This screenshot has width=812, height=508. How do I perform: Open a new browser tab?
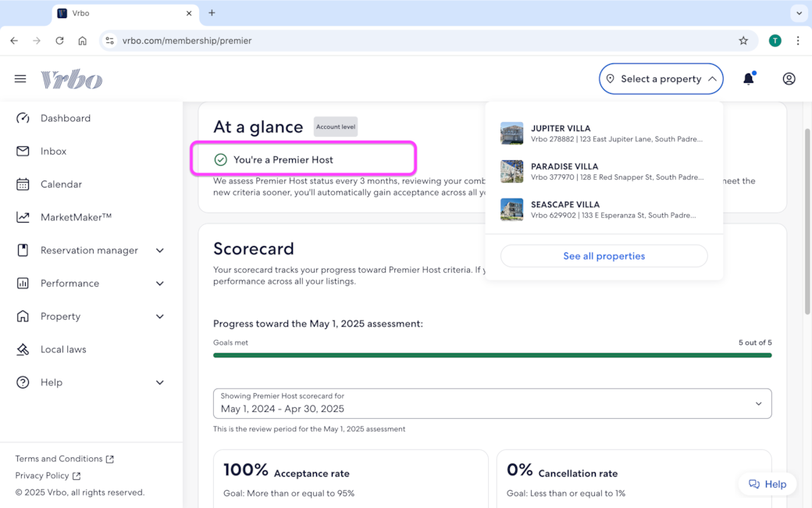(x=212, y=13)
